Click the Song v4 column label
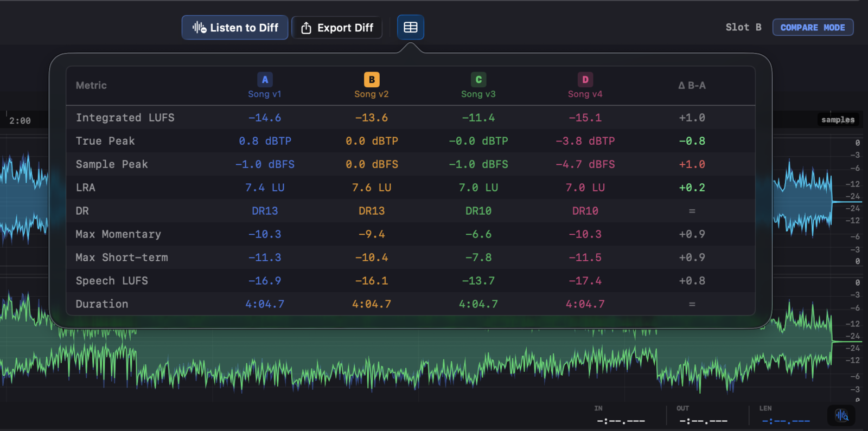 click(x=585, y=94)
